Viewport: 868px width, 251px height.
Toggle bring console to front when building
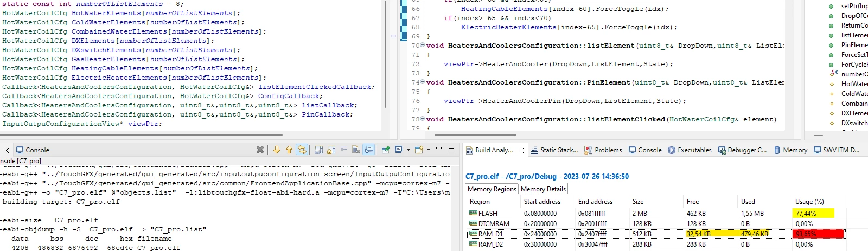(369, 150)
